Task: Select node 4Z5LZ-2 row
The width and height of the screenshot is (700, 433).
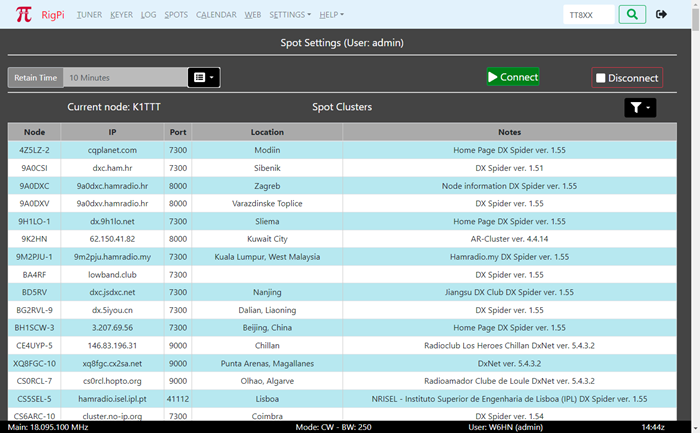Action: [342, 150]
